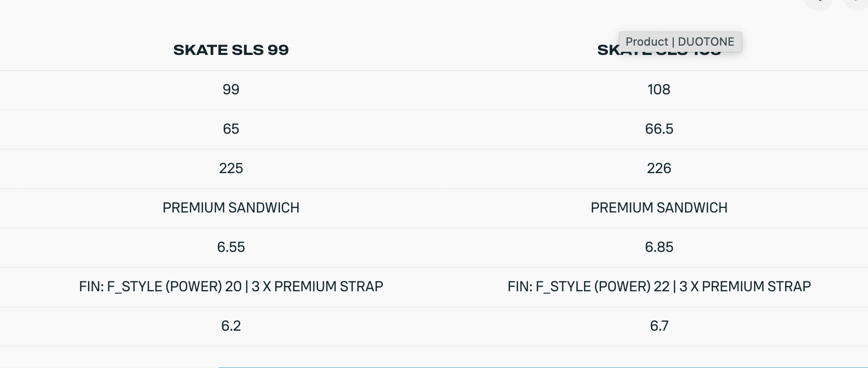The height and width of the screenshot is (368, 868).
Task: Click PREMIUM SANDWICH in the right column
Action: click(659, 208)
